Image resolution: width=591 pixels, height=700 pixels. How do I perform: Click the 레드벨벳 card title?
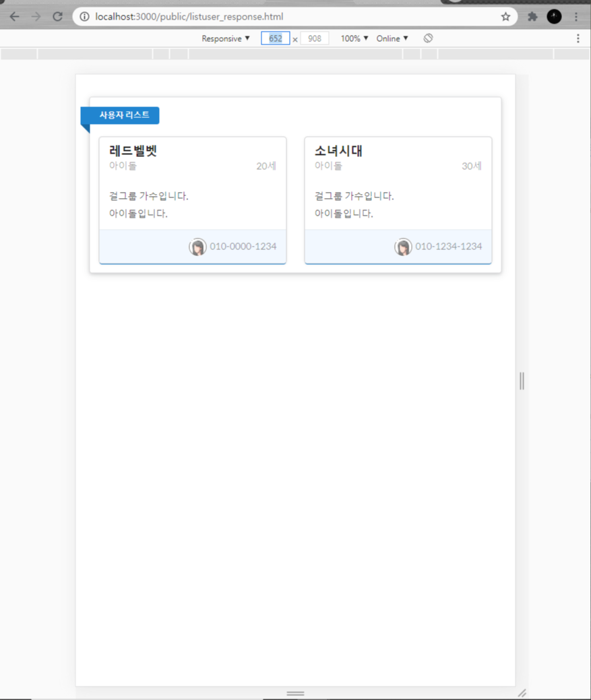coord(133,151)
